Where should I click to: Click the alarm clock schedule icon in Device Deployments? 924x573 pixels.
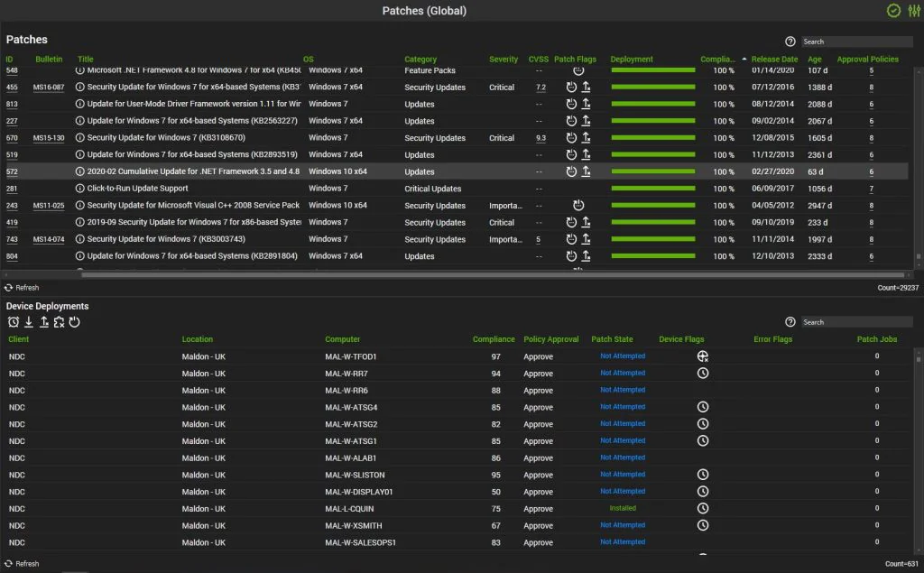tap(13, 322)
